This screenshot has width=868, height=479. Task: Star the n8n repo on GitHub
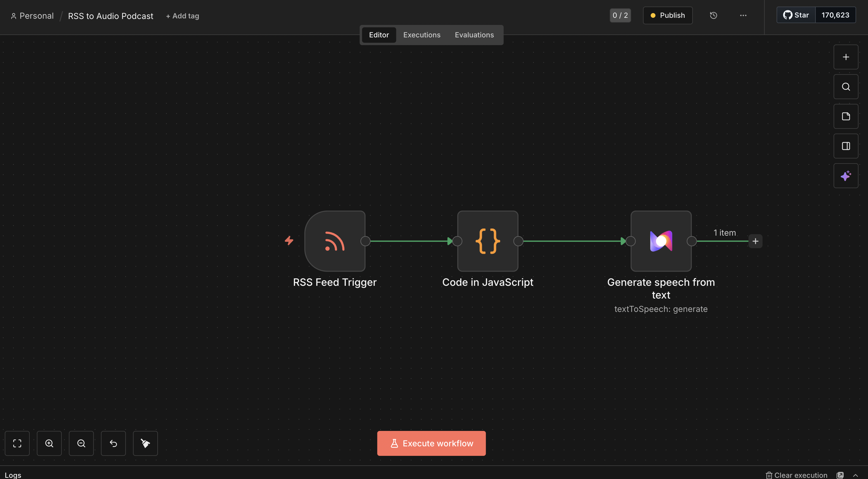795,15
